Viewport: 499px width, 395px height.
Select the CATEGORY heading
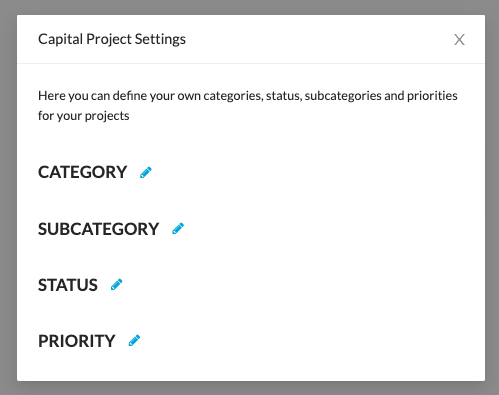[82, 172]
